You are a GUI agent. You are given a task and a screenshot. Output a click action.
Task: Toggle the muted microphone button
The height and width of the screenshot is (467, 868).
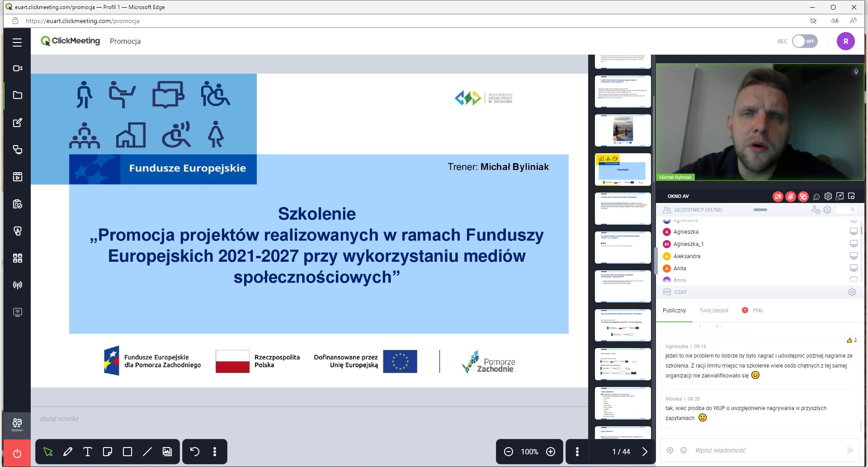coord(791,196)
